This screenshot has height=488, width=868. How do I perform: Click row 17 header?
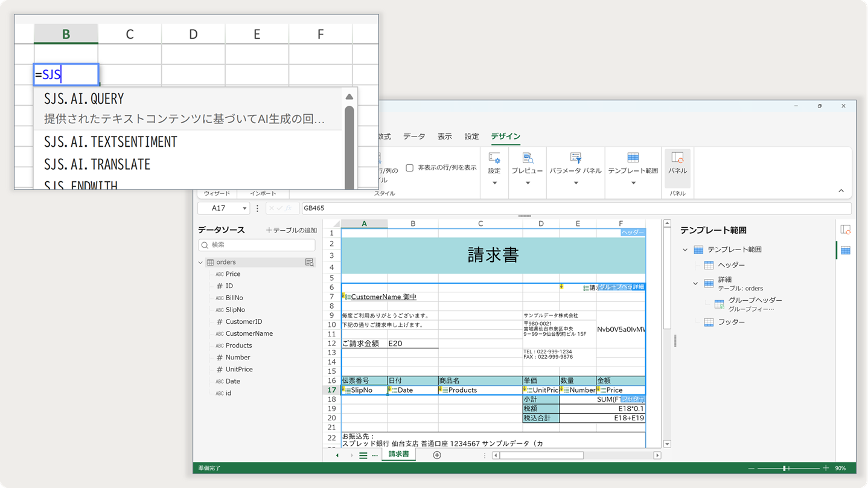331,390
